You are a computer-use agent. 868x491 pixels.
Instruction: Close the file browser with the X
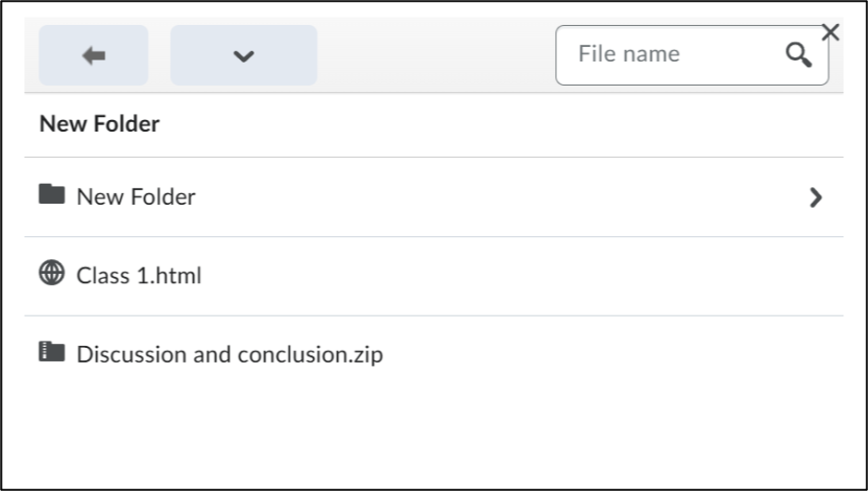830,32
